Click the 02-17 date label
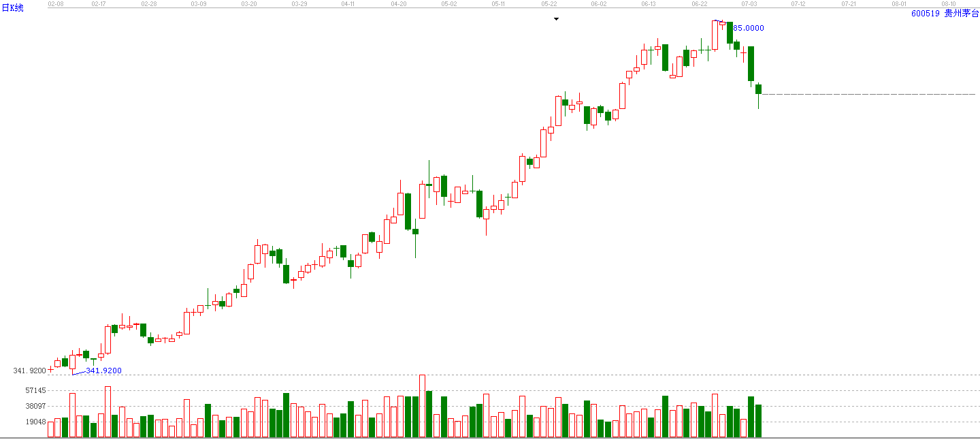The image size is (980, 440). (x=98, y=3)
